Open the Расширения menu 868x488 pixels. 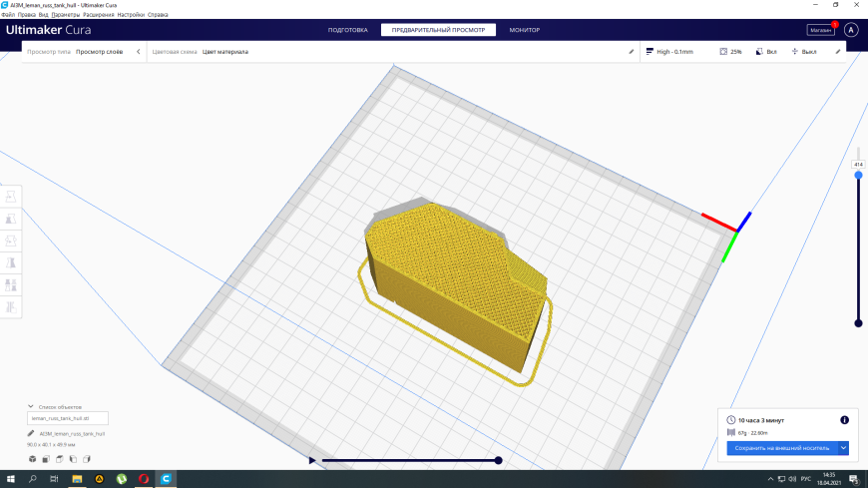tap(99, 14)
